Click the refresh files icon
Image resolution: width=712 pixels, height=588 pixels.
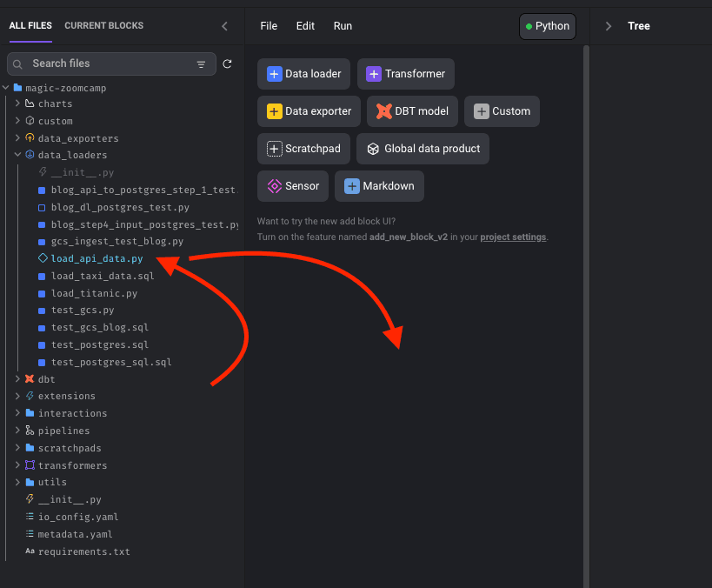pos(227,63)
